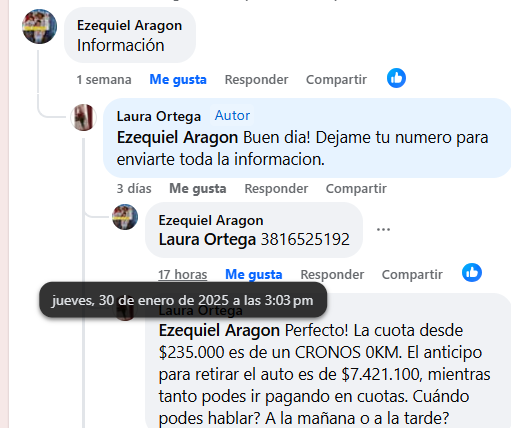Open Ezequiel Aragon's profile picture on top comment
The image size is (511, 428).
[39, 26]
